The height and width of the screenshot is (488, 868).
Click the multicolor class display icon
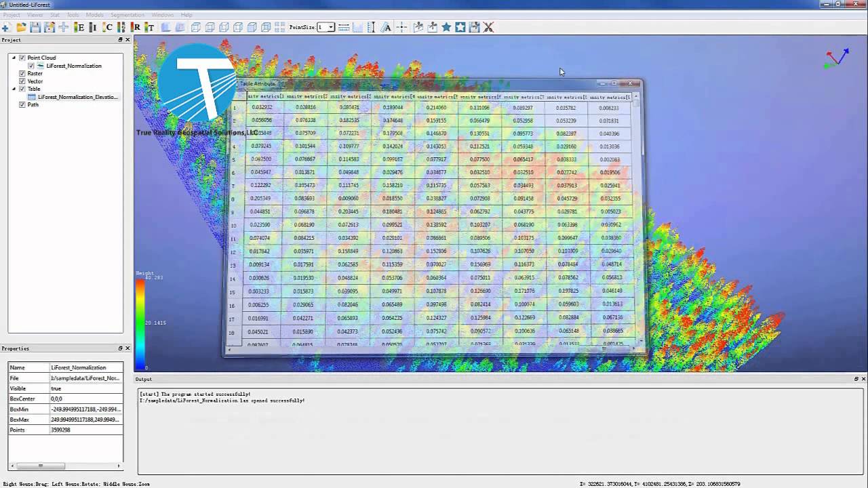coord(121,27)
